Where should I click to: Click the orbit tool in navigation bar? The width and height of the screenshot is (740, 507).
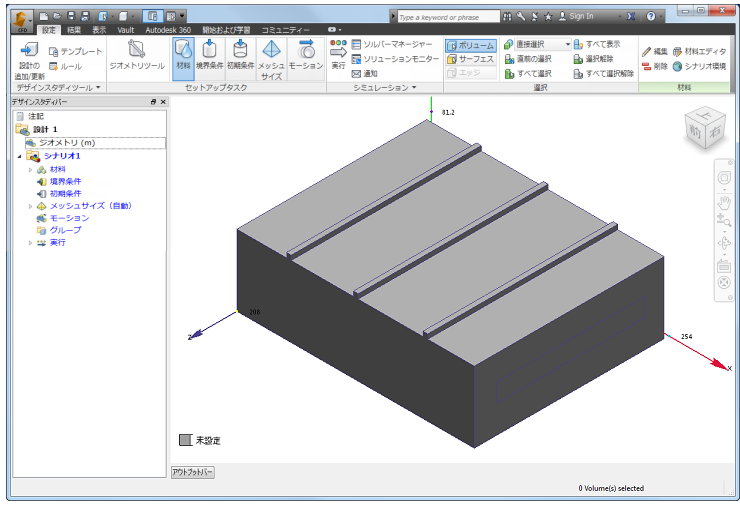(724, 243)
